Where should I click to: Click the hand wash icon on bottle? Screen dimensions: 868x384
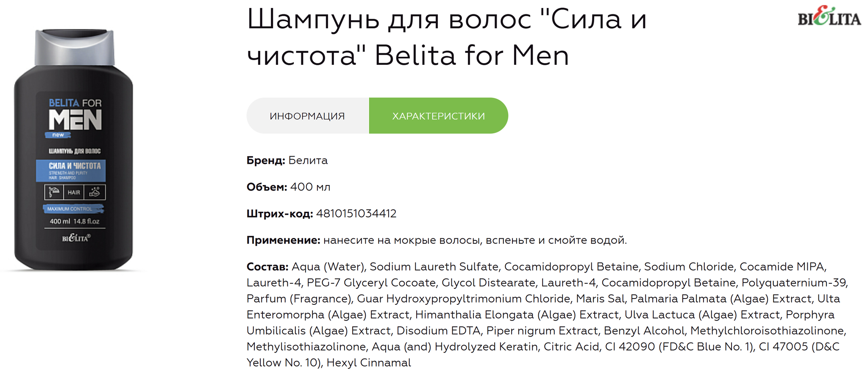95,192
